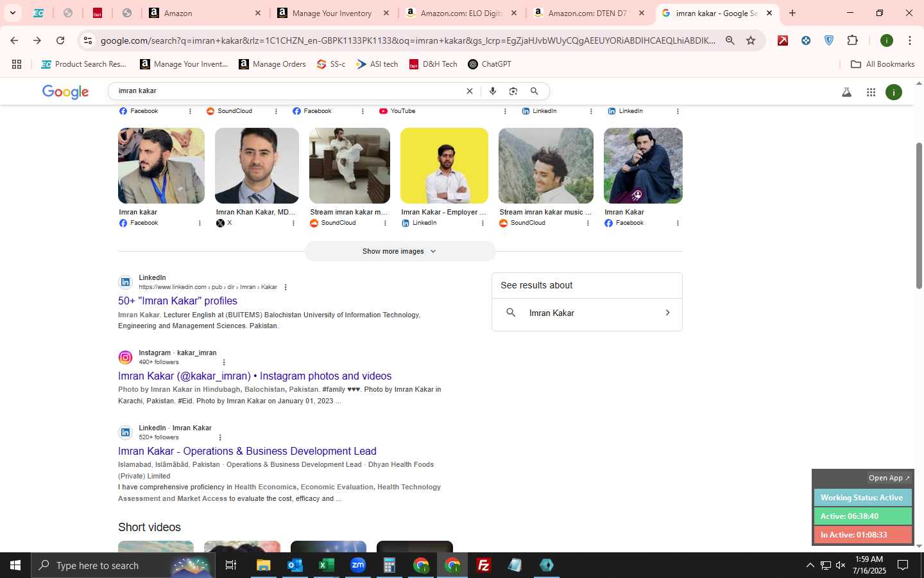The image size is (924, 578).
Task: Open the Extensions puzzle icon
Action: coord(852,40)
